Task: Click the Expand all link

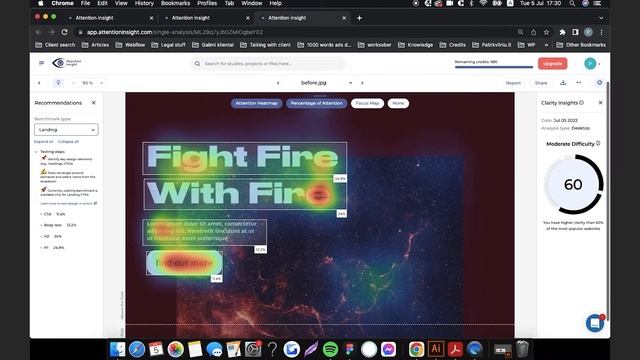Action: click(44, 142)
